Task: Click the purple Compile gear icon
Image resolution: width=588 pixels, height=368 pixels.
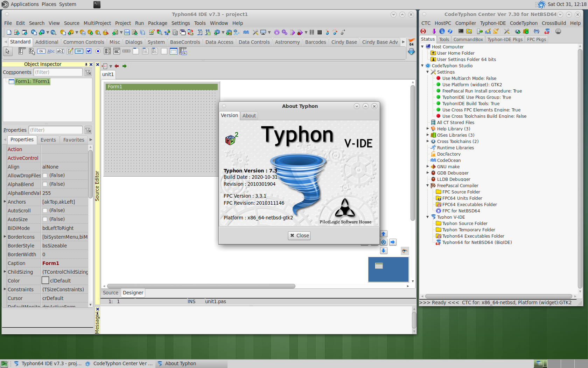Action: (276, 32)
